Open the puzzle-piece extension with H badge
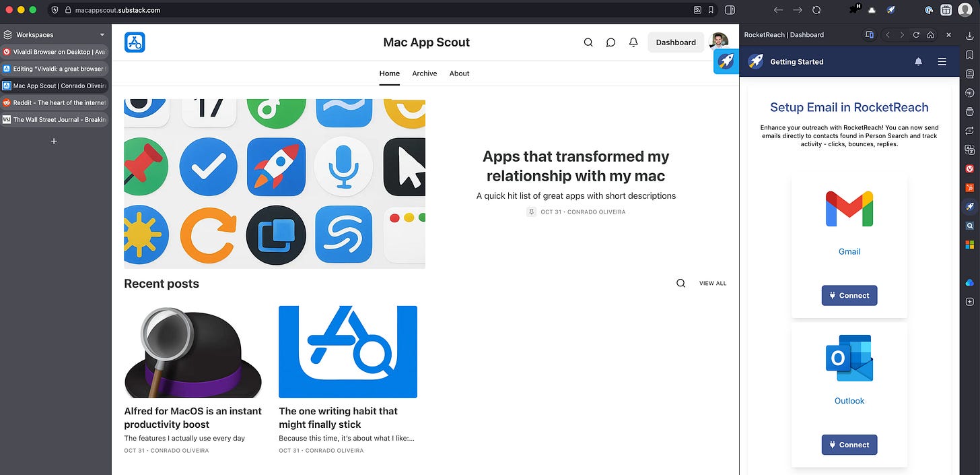Image resolution: width=980 pixels, height=475 pixels. point(855,9)
